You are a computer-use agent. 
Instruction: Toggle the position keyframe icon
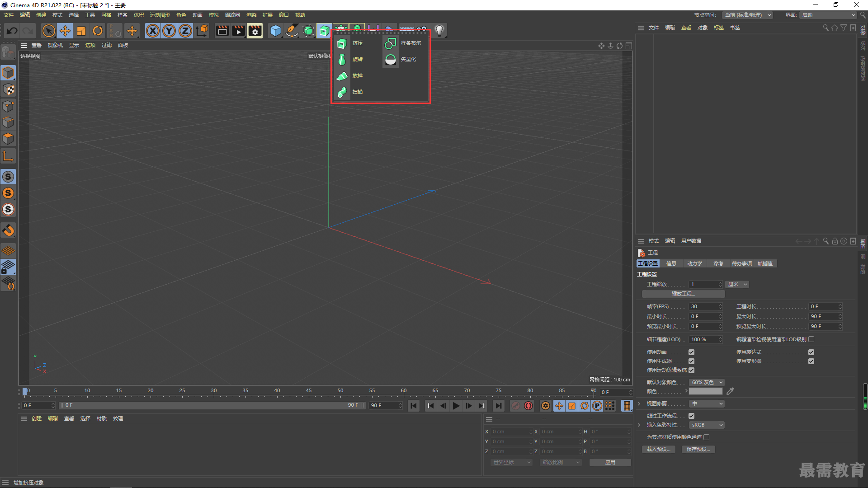pos(559,406)
